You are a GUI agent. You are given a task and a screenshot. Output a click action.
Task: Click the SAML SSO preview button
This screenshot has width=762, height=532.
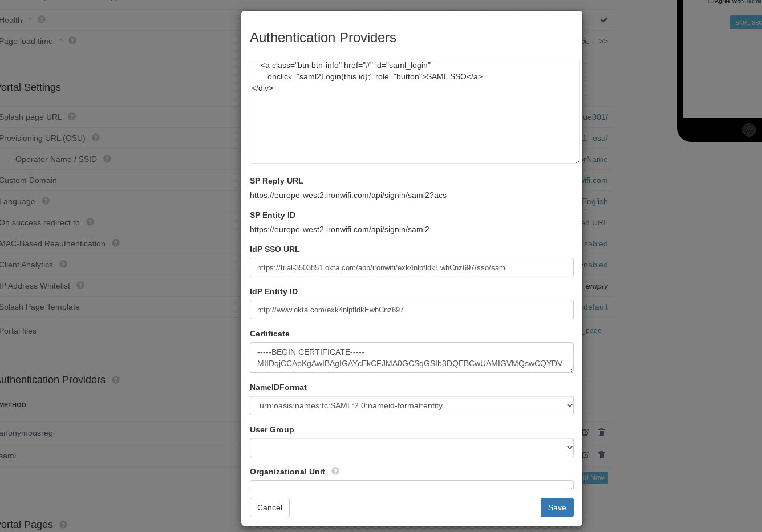click(x=746, y=22)
